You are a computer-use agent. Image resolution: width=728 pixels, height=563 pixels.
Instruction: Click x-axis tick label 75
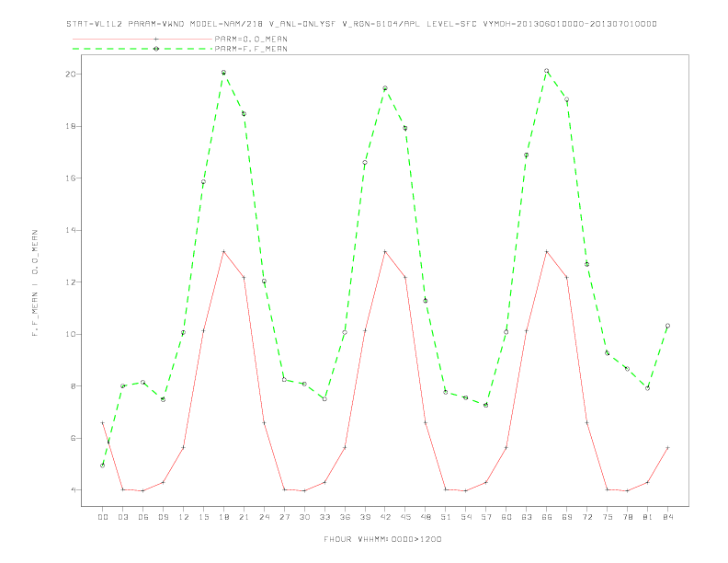click(x=608, y=517)
